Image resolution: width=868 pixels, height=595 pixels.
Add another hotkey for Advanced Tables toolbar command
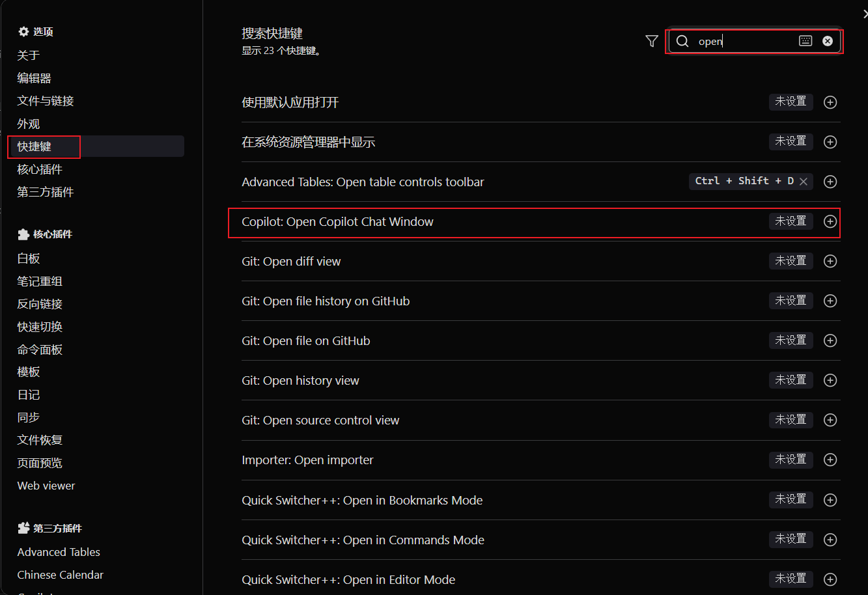tap(830, 182)
